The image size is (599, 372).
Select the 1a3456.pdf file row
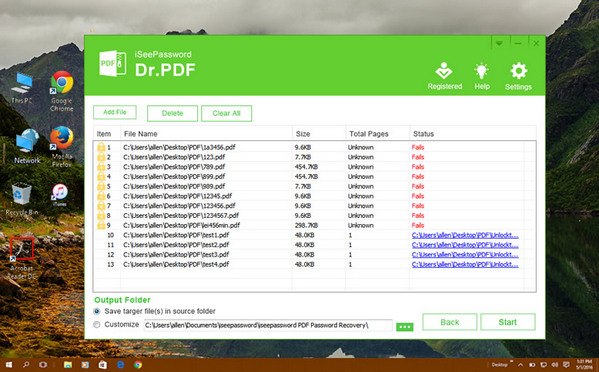[309, 147]
